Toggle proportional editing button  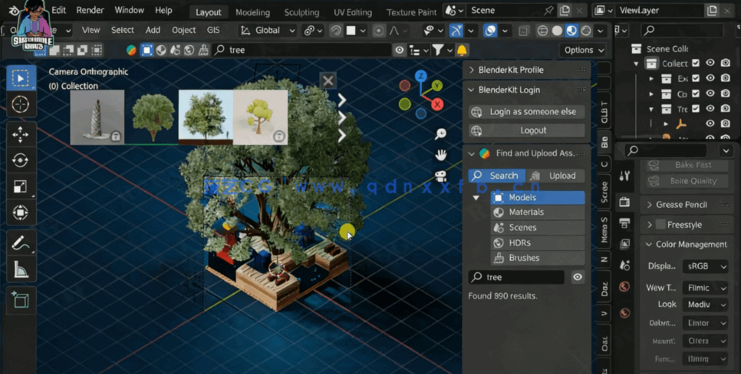click(x=379, y=31)
